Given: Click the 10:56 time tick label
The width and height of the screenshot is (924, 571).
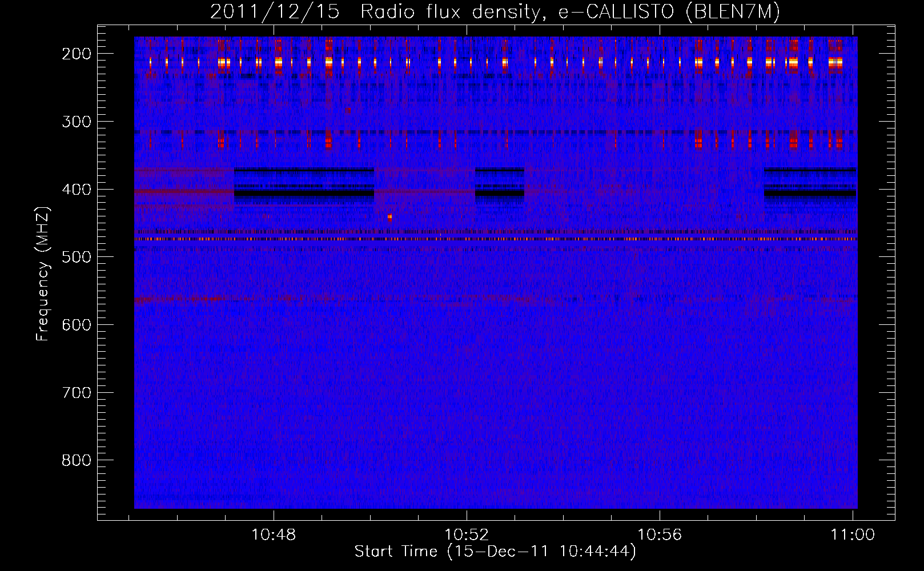Looking at the screenshot, I should (x=660, y=535).
